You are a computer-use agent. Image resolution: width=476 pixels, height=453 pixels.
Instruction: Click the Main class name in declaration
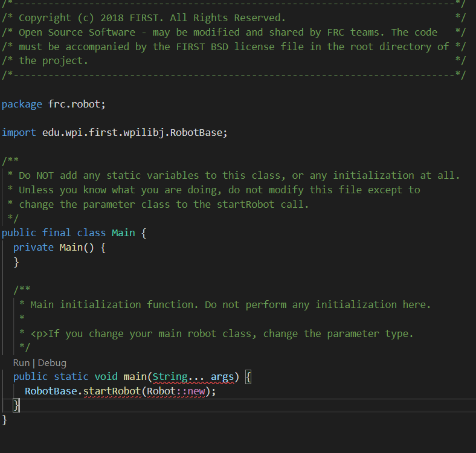point(123,233)
